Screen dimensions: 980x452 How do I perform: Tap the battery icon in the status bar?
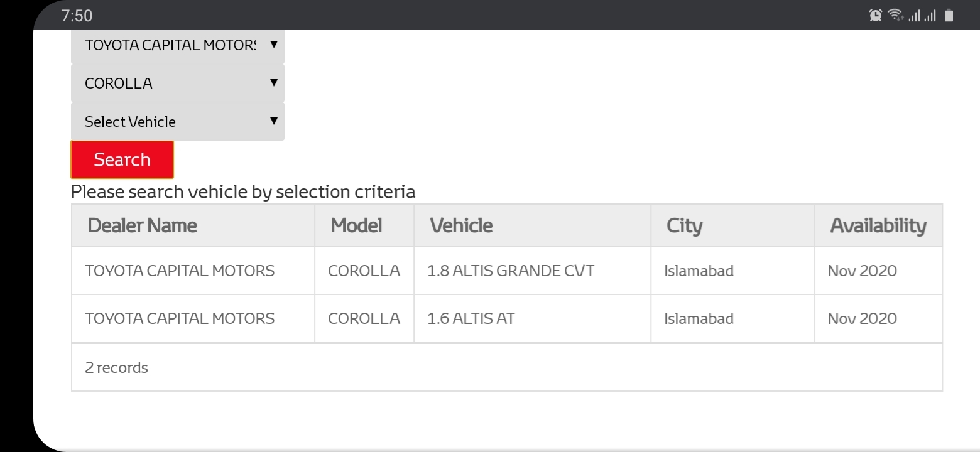pos(949,15)
